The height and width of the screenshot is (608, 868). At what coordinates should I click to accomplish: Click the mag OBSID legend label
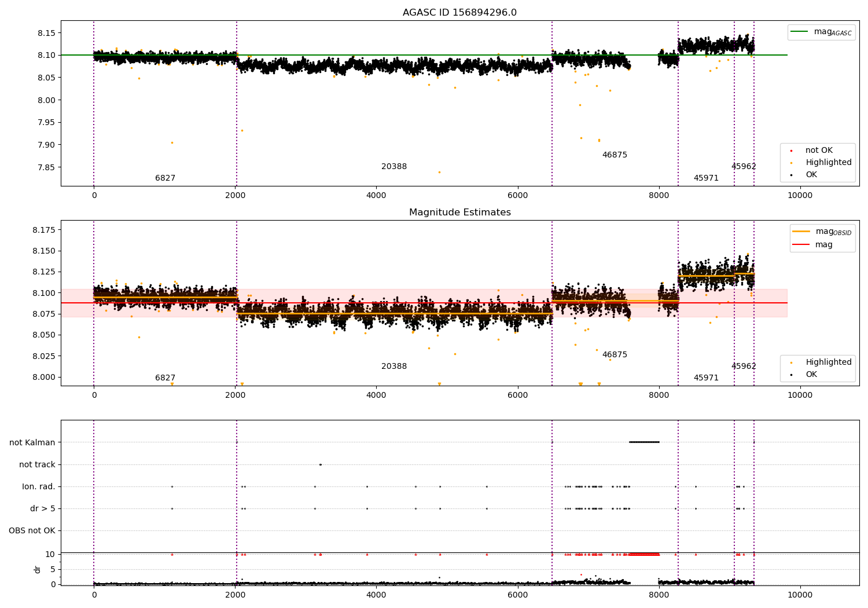[833, 232]
